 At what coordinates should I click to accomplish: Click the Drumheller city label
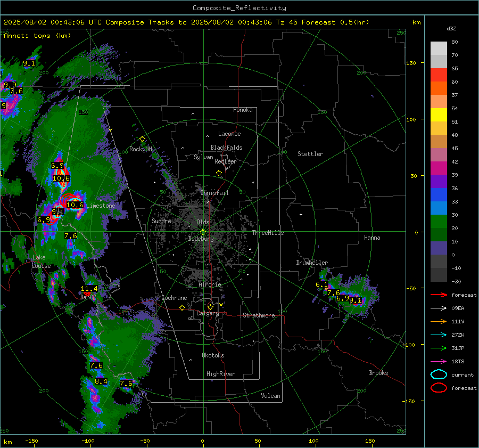(312, 263)
